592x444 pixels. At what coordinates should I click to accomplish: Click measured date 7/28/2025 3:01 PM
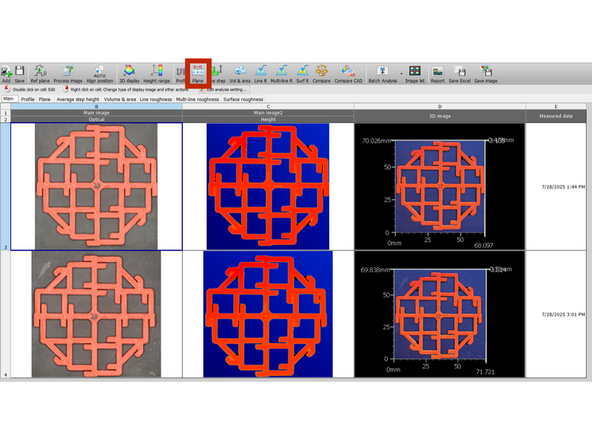pyautogui.click(x=563, y=314)
